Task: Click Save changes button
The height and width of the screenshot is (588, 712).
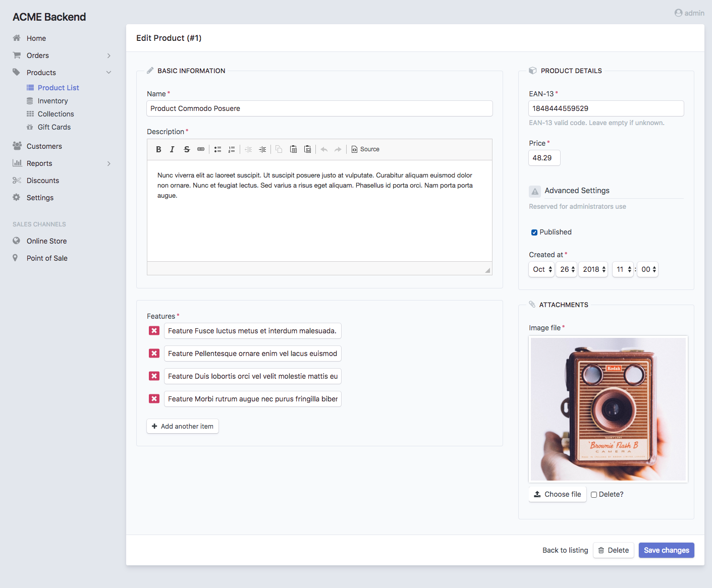Action: (666, 550)
